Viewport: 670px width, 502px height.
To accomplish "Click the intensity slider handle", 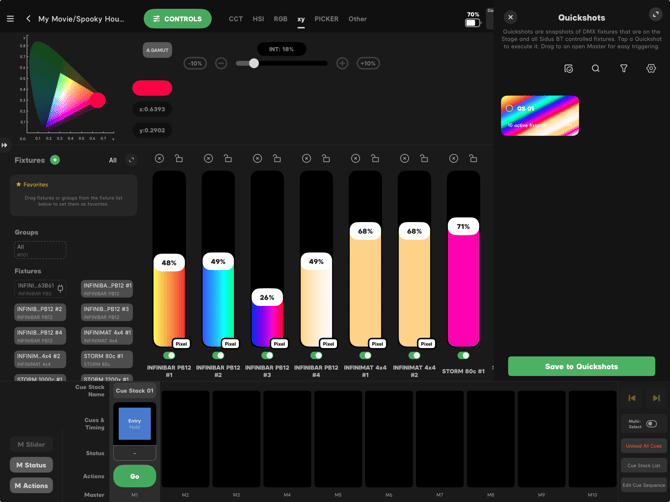I will [254, 64].
